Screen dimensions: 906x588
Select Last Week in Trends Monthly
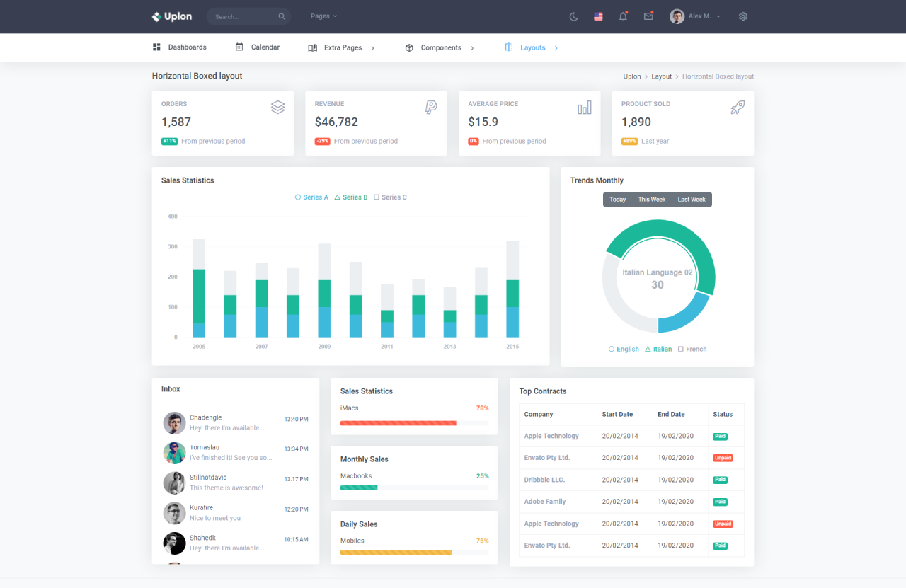click(692, 200)
